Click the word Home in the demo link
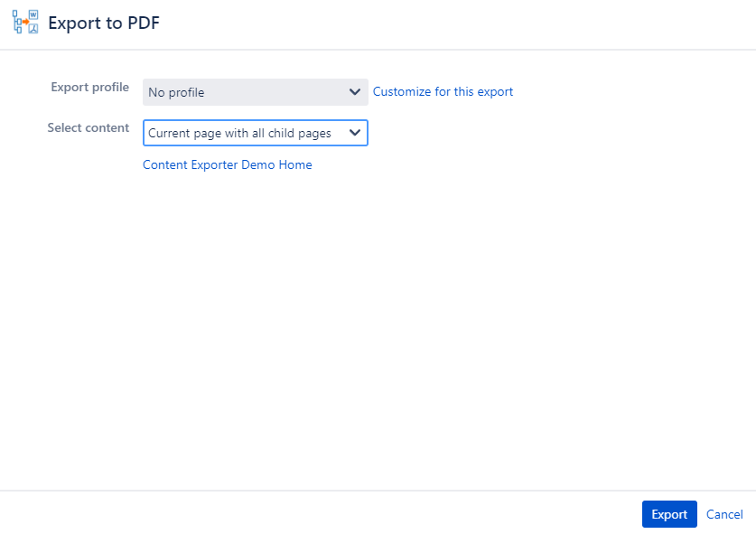Viewport: 756px width, 534px height. coord(295,164)
